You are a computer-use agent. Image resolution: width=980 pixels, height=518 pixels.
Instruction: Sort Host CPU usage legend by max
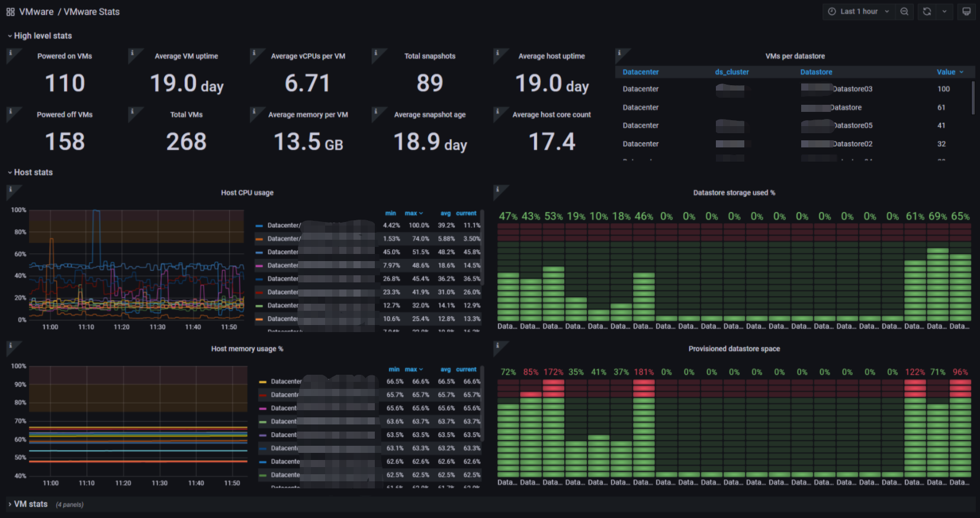[413, 213]
